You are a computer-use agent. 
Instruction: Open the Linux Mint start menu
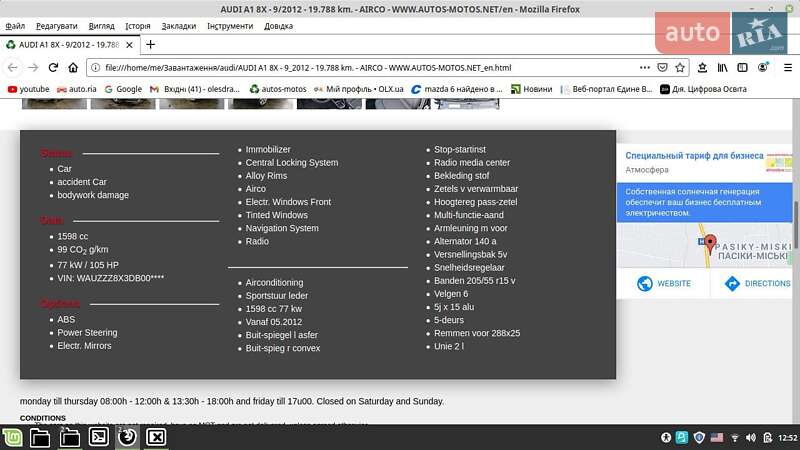point(12,437)
